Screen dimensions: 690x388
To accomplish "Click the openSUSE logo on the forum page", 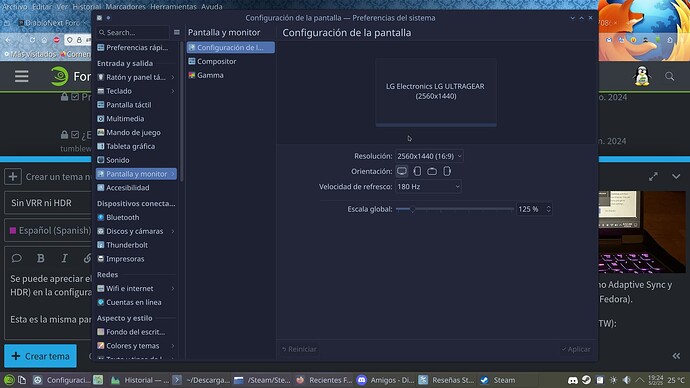I will point(59,76).
